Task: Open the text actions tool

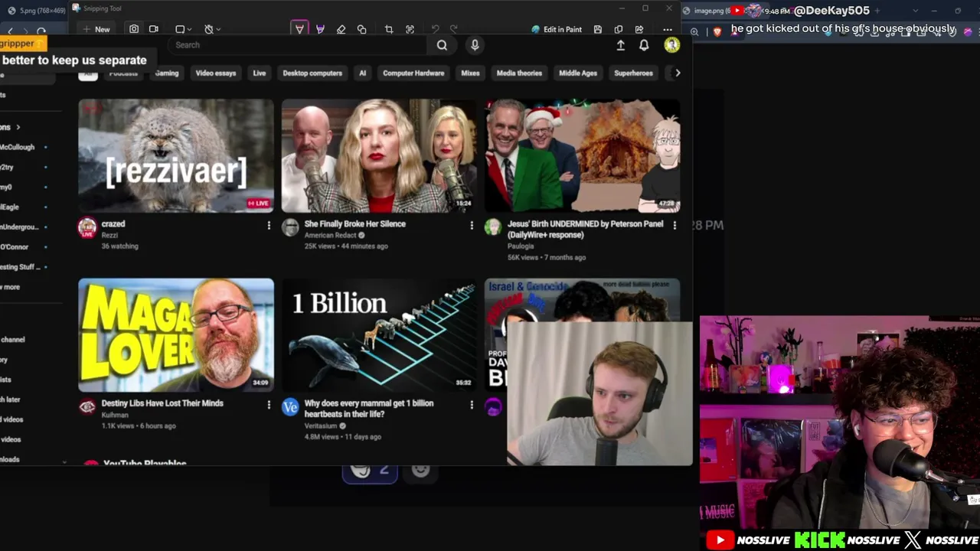Action: [410, 29]
